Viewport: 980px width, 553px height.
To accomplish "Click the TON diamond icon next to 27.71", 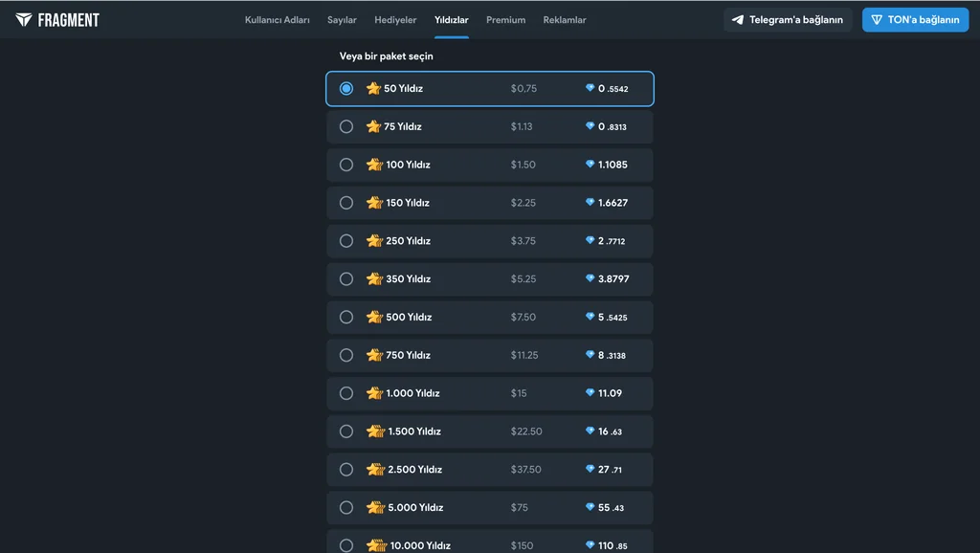I will click(x=590, y=469).
